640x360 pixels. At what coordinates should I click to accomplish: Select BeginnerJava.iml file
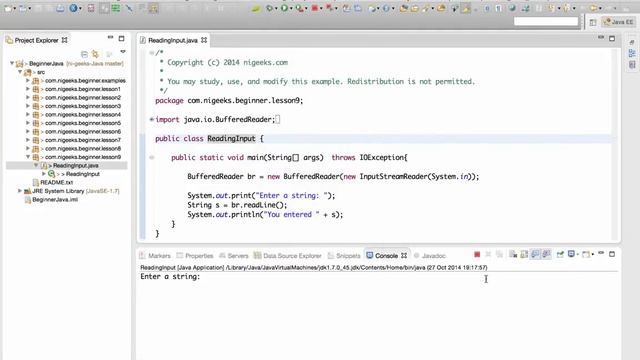click(55, 200)
